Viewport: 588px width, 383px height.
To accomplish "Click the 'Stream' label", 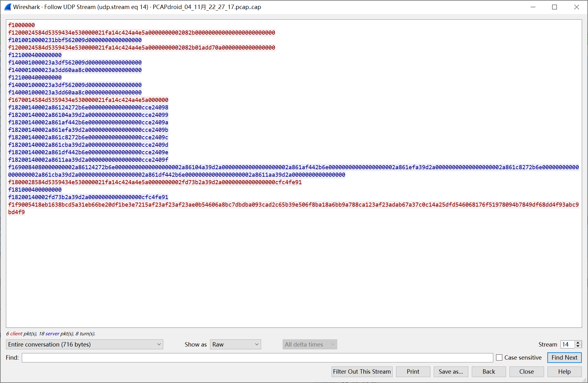I will pyautogui.click(x=548, y=344).
